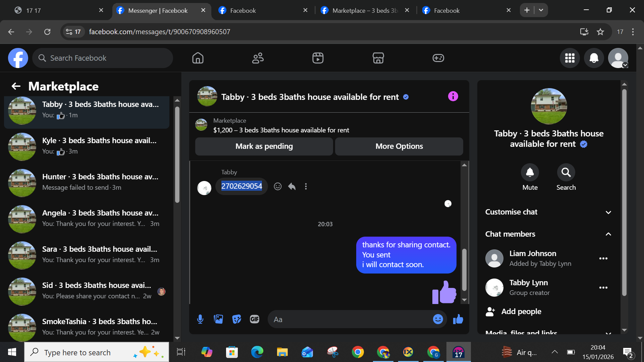The image size is (644, 362).
Task: Open emoji picker in message box
Action: tap(438, 319)
